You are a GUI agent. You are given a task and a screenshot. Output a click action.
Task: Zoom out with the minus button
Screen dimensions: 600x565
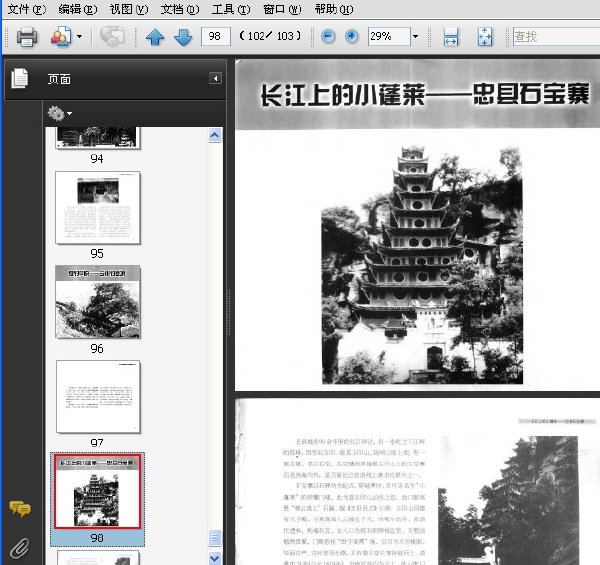[x=328, y=37]
